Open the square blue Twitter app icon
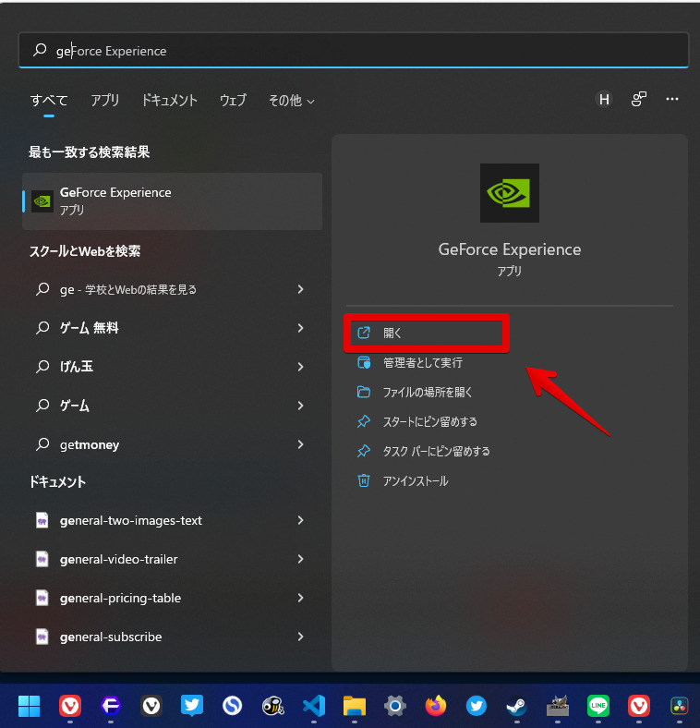Viewport: 700px width, 728px height. click(192, 706)
